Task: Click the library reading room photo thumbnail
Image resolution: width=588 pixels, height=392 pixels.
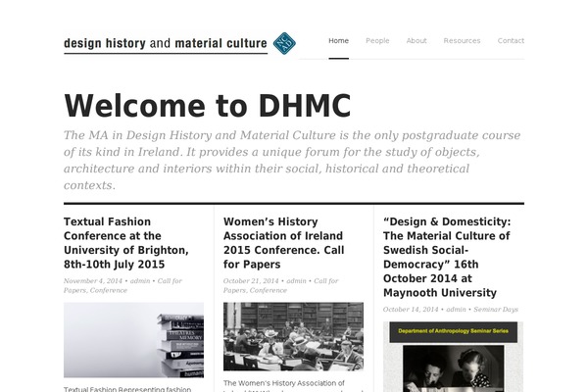Action: coord(293,336)
